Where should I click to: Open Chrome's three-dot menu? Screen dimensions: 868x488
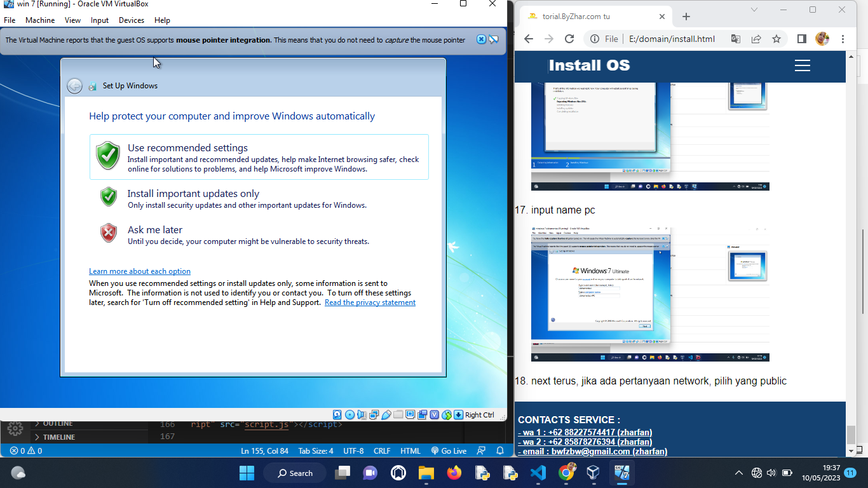pyautogui.click(x=843, y=39)
